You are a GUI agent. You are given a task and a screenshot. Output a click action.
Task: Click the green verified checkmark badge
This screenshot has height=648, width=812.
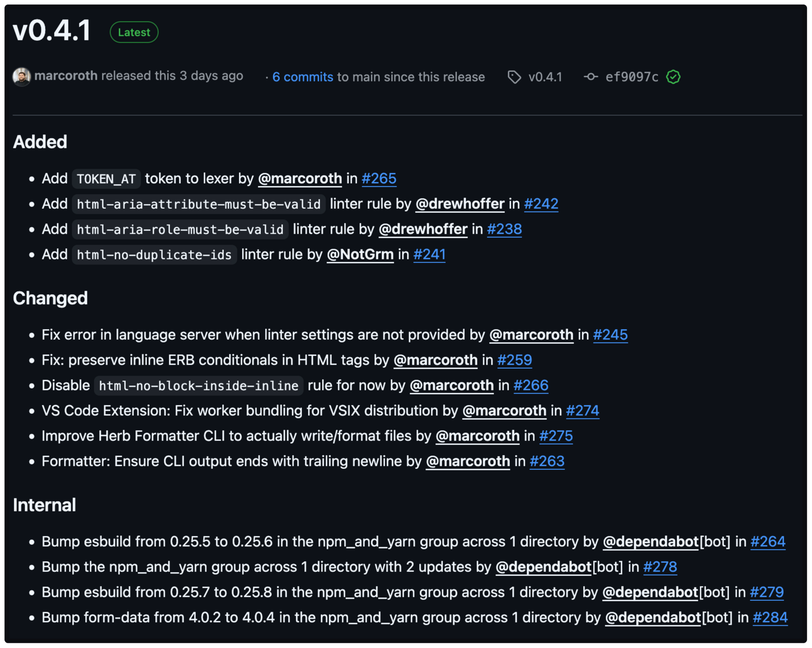click(673, 77)
